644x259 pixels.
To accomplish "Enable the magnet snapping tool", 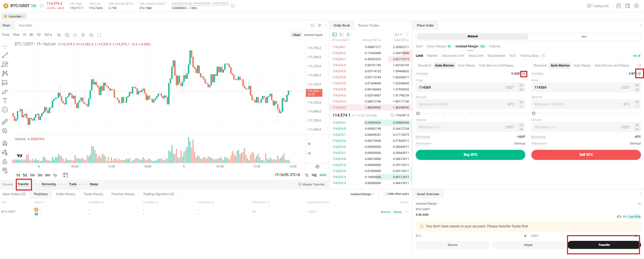I will pos(5,143).
